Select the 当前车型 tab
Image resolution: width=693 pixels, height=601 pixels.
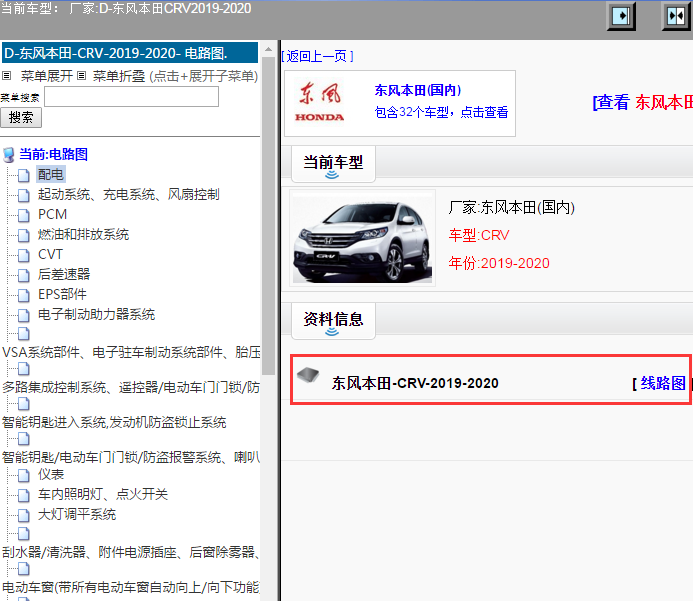coord(333,164)
